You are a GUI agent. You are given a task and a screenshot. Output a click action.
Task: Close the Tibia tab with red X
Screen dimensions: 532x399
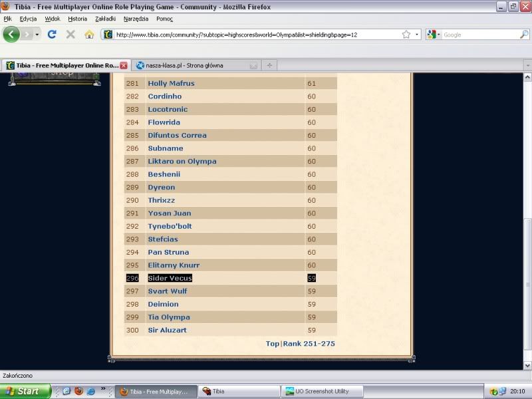tap(124, 65)
